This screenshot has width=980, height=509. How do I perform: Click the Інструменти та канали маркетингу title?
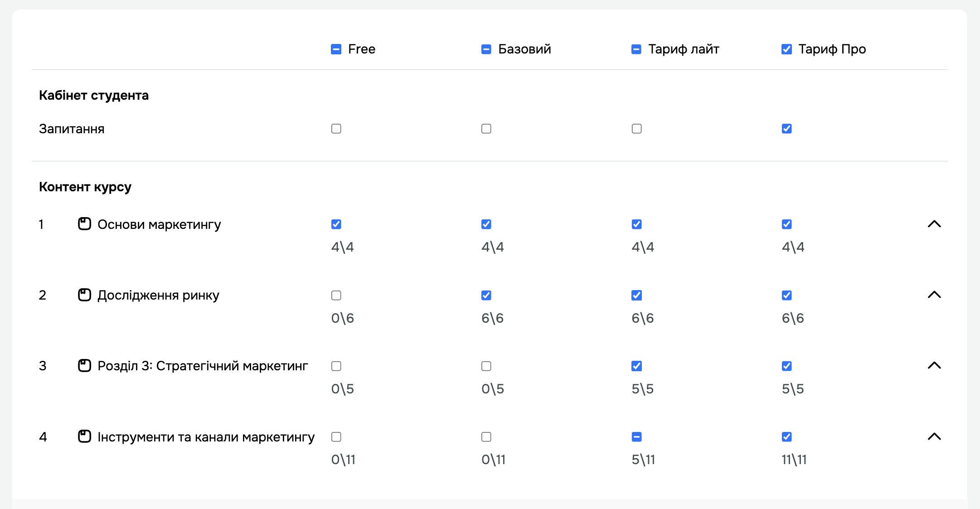click(x=206, y=437)
